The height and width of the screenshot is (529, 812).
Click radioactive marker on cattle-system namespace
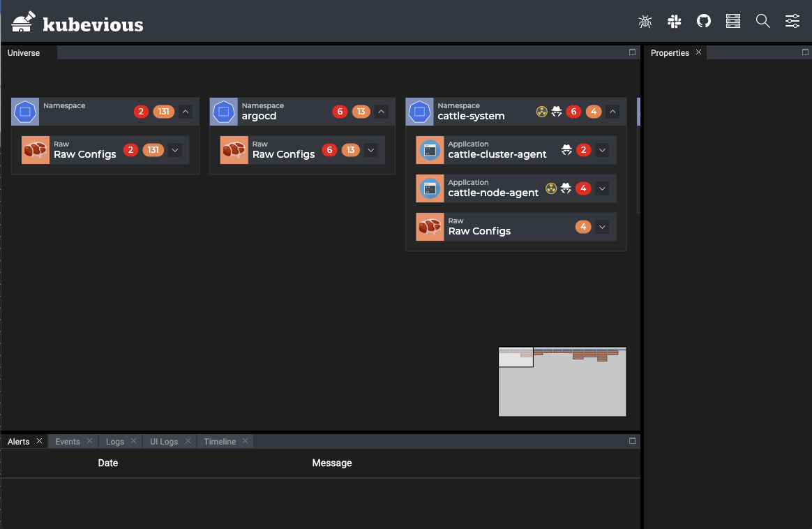(541, 112)
